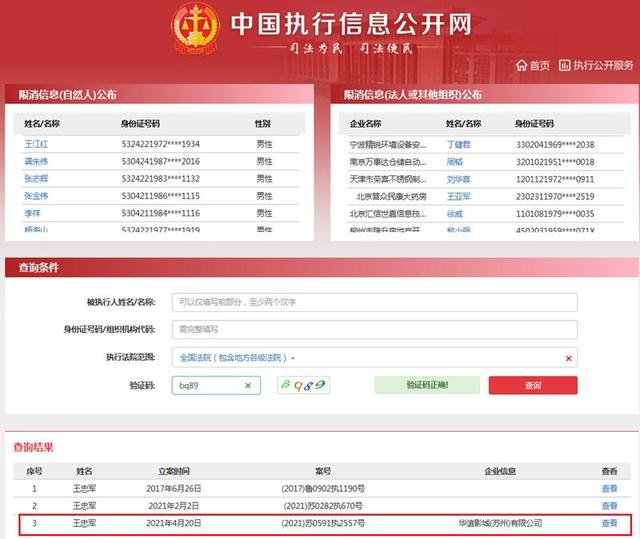Open 王亚军 name link

click(458, 196)
